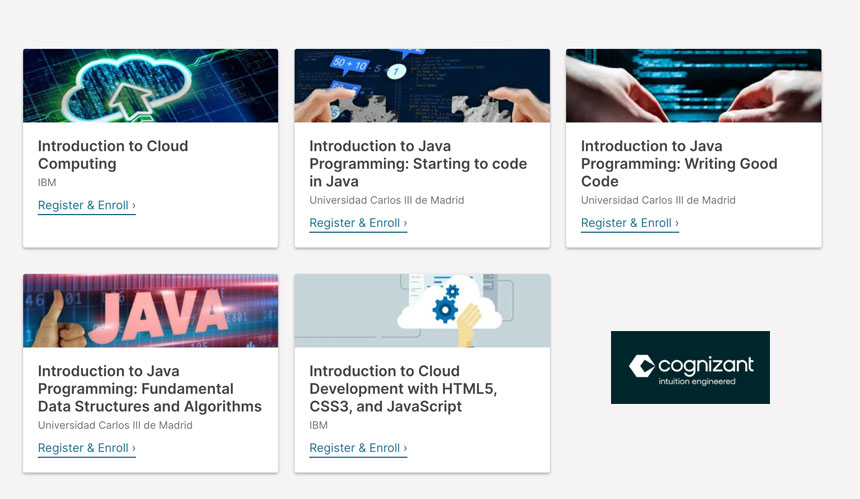860x499 pixels.
Task: Open the Cognizant intuition engineered logo
Action: pos(690,367)
